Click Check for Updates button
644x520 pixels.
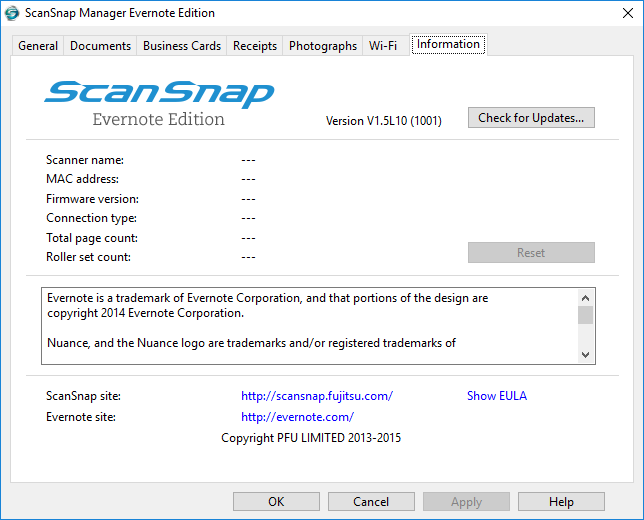(x=531, y=118)
